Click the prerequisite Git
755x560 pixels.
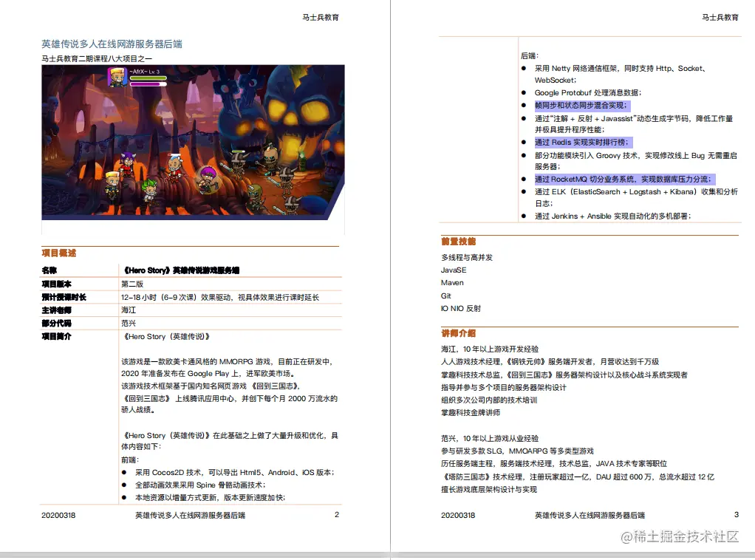(x=446, y=296)
